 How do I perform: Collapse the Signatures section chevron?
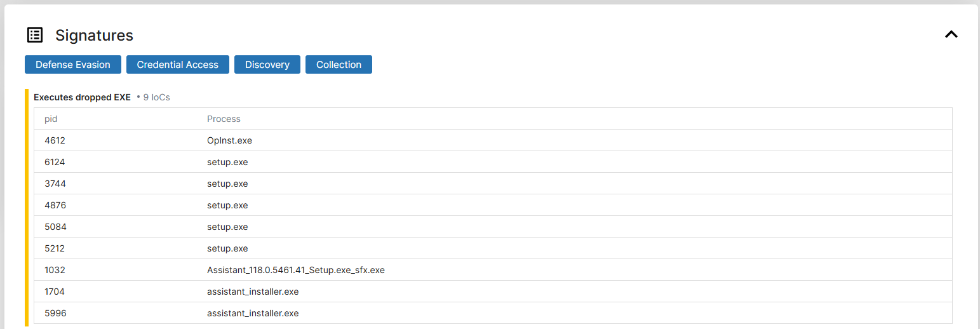tap(951, 35)
